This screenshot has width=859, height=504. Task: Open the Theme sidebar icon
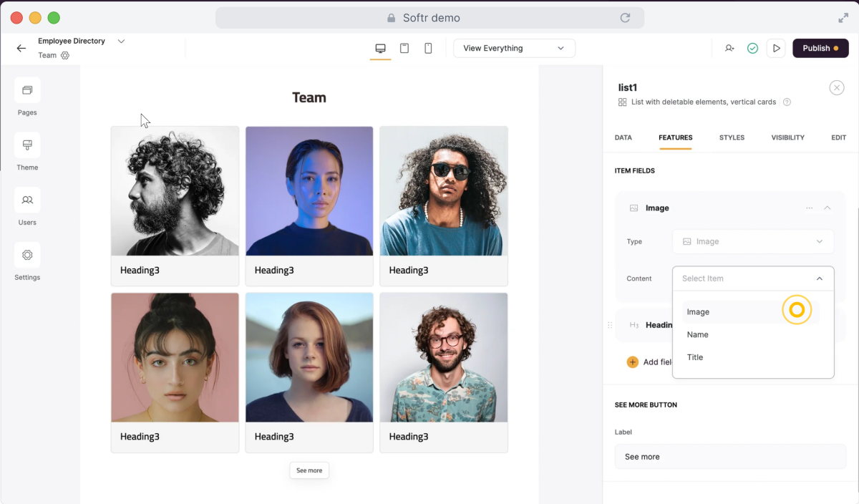[x=27, y=145]
